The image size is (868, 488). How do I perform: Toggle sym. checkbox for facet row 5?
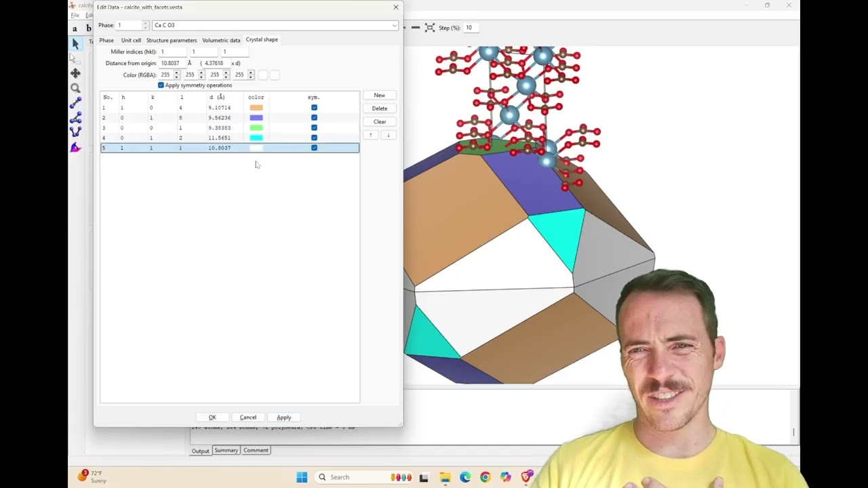point(314,148)
